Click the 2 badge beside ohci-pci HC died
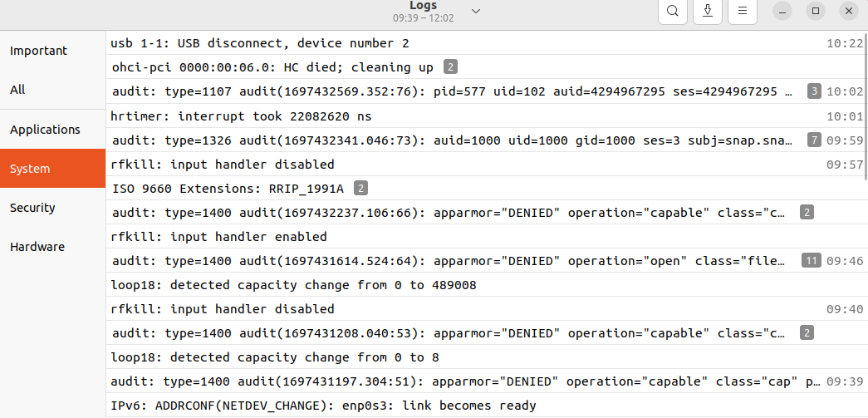The image size is (868, 418). pos(450,67)
